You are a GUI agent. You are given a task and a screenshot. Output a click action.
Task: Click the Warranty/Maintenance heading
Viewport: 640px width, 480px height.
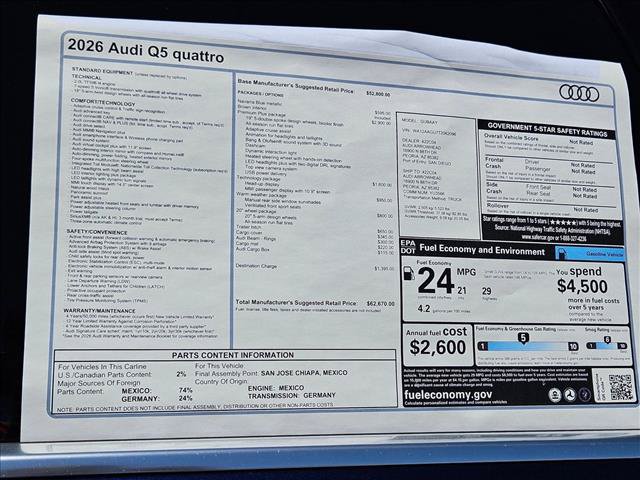point(100,311)
